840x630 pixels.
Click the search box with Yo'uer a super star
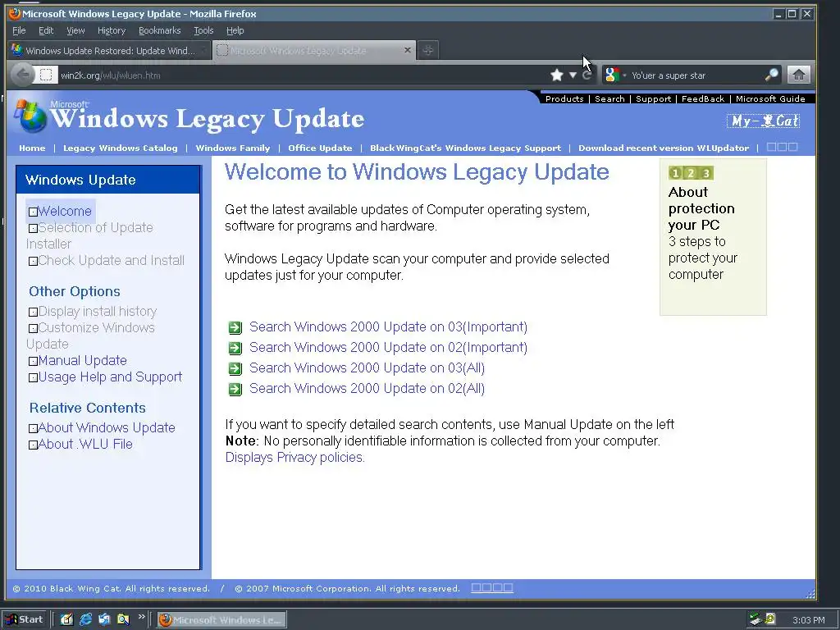point(696,75)
